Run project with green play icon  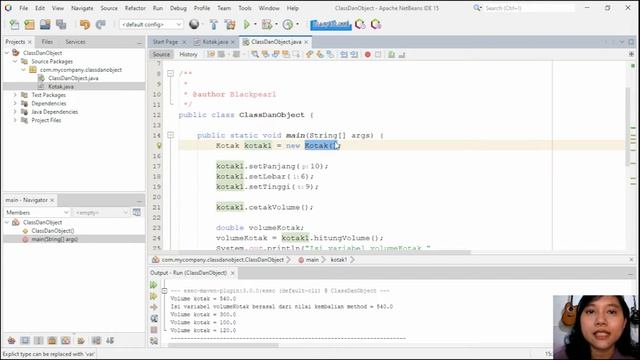247,24
